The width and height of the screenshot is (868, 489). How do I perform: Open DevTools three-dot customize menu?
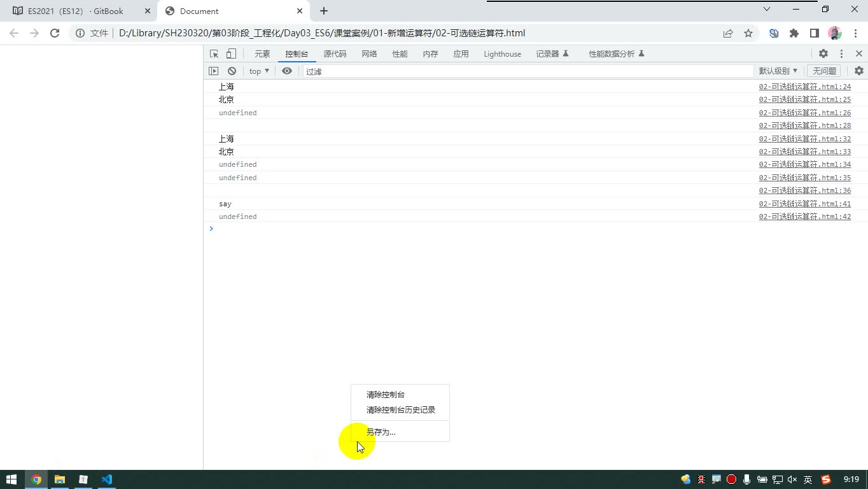coord(841,54)
